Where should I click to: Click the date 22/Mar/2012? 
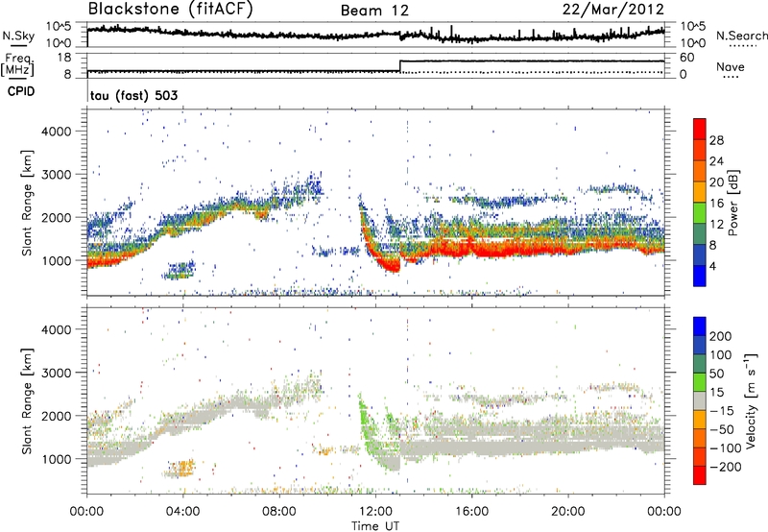(x=613, y=10)
